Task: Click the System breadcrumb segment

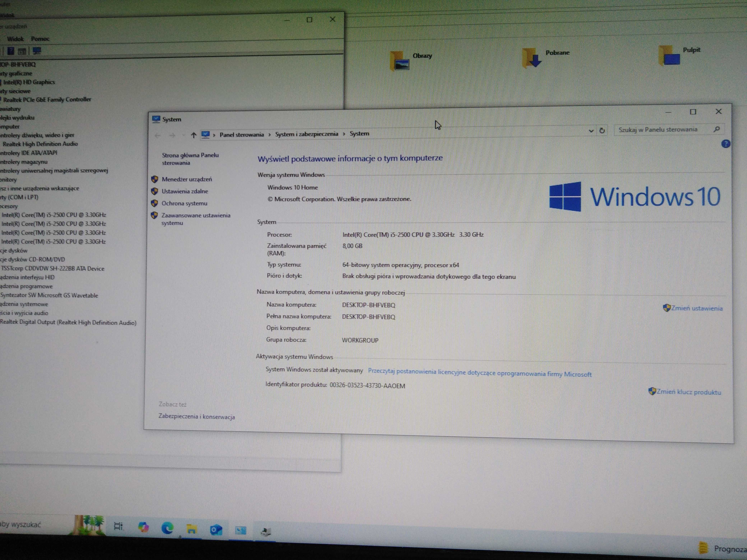Action: pyautogui.click(x=359, y=133)
